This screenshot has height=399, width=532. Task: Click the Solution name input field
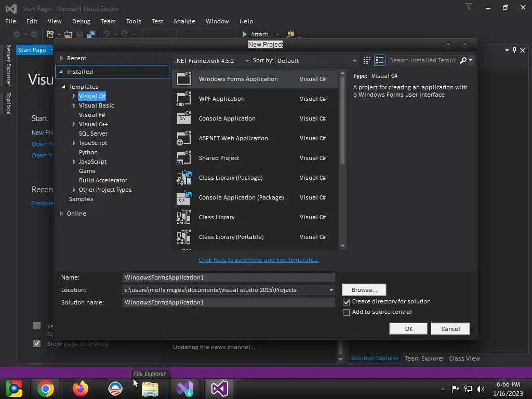(229, 302)
